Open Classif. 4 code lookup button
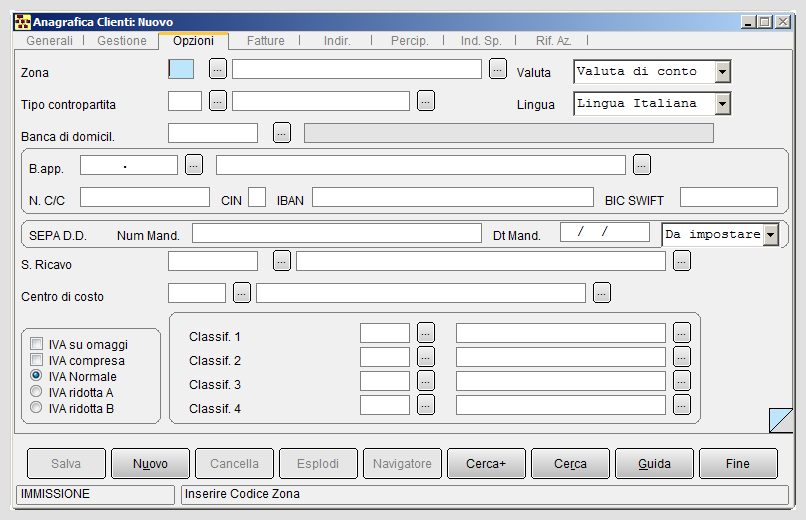This screenshot has height=520, width=806. pos(426,405)
